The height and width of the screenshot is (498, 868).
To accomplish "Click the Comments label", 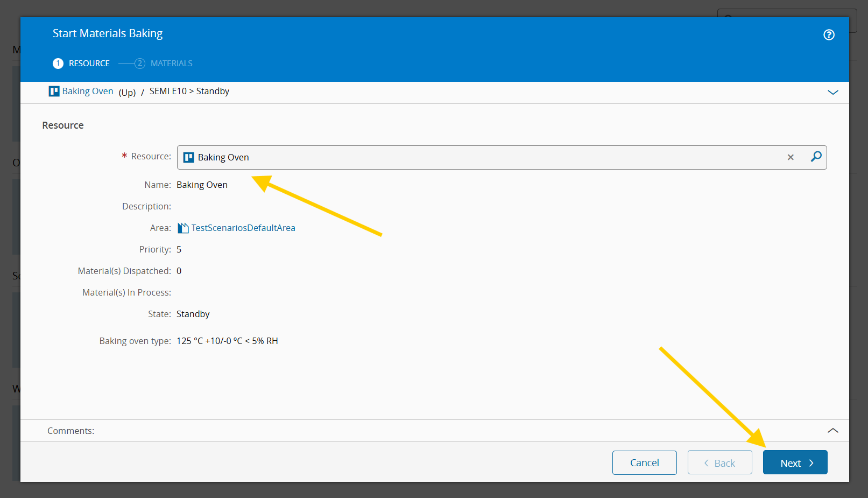I will 70,431.
